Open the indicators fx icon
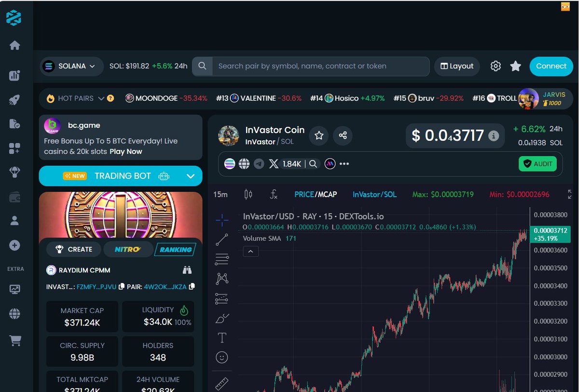The width and height of the screenshot is (579, 392). coord(273,194)
